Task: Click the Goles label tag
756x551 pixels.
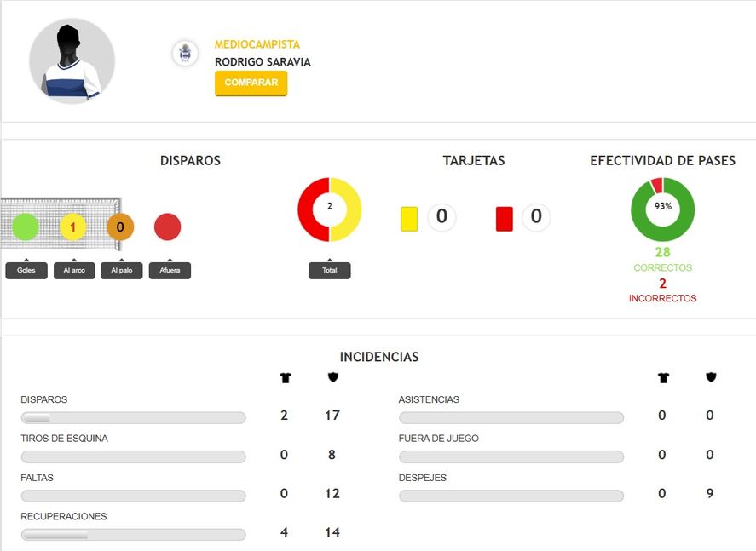Action: pos(26,270)
